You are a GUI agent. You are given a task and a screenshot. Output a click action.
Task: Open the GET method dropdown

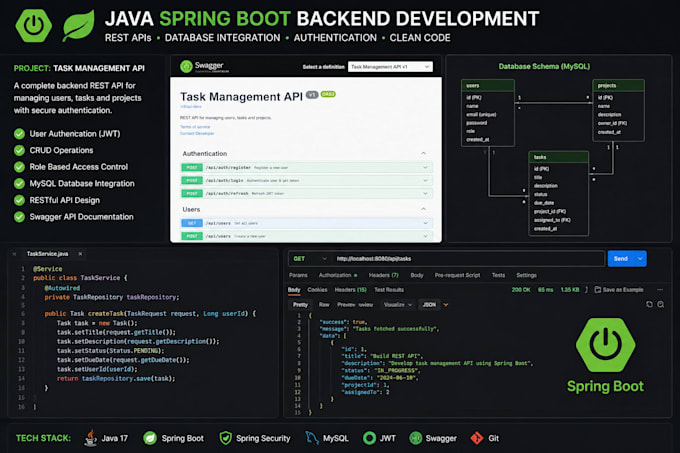[x=309, y=259]
